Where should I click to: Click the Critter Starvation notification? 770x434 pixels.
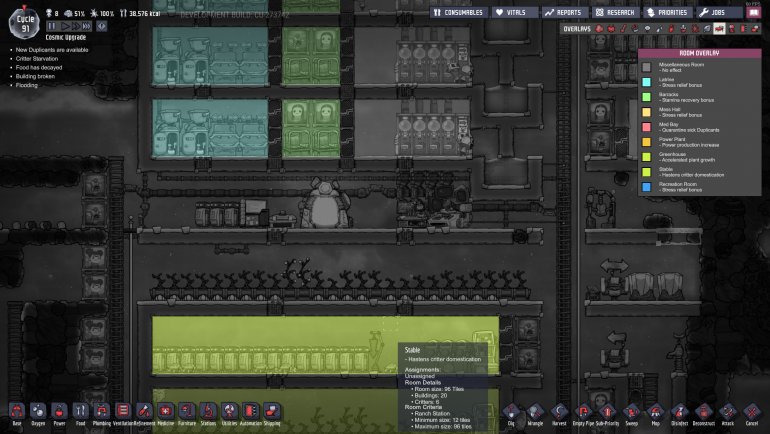38,58
